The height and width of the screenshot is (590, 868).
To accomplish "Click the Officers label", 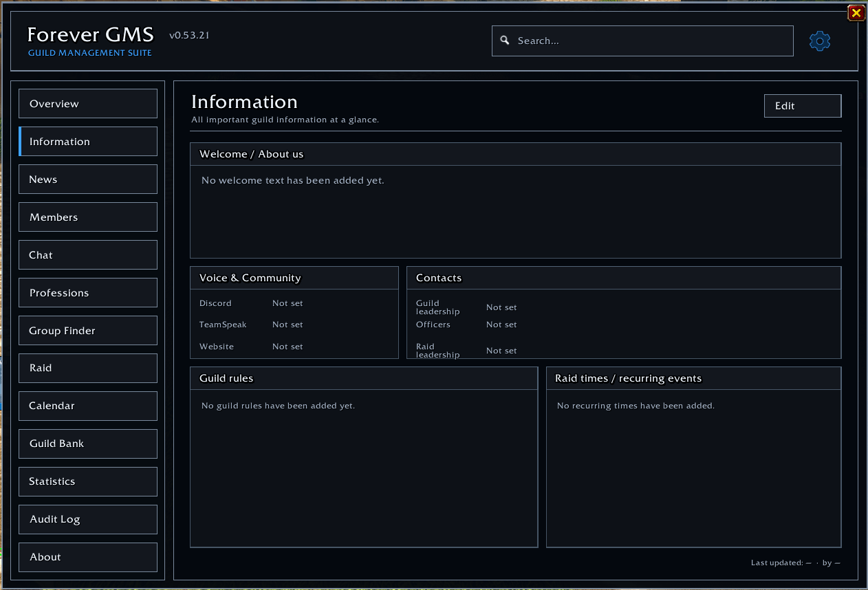I will (x=433, y=325).
